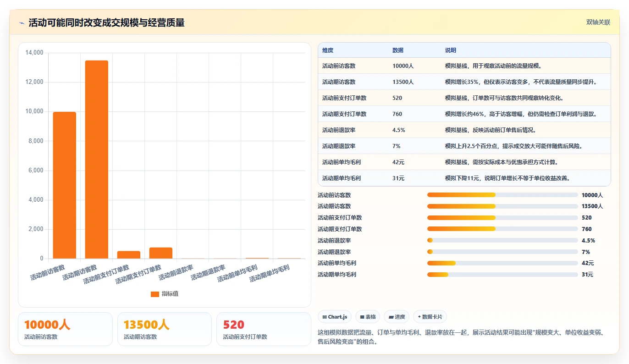Screen dimensions: 629x364
Task: Click the 进度 chip
Action: click(x=397, y=317)
